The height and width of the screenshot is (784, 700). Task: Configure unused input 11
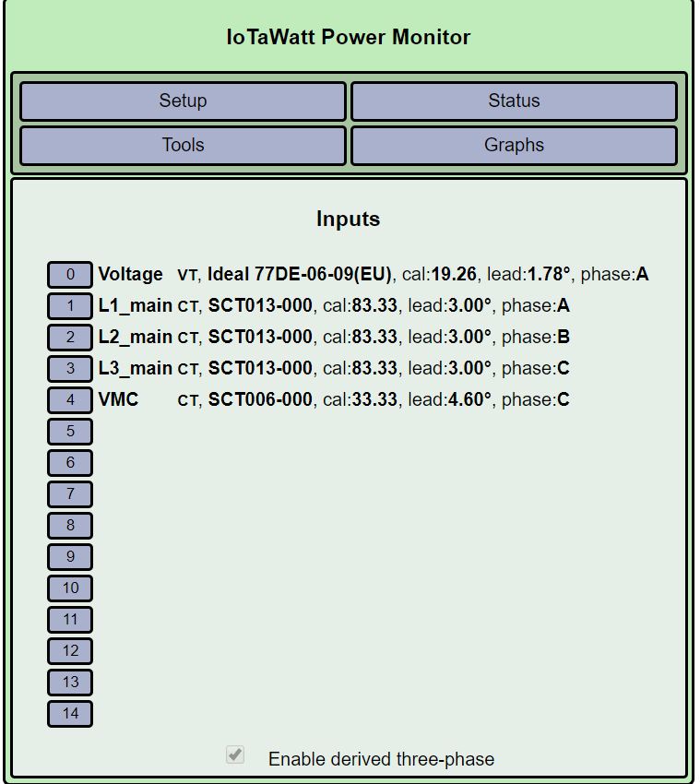70,620
